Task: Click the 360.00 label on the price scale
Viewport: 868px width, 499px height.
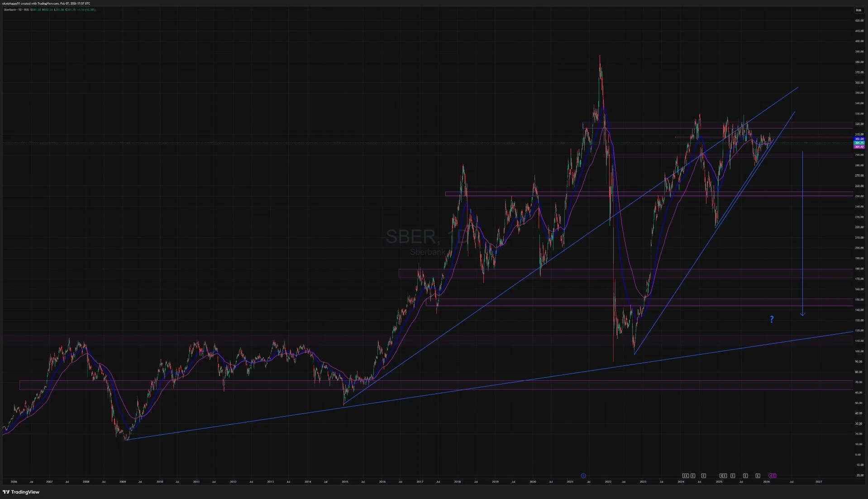Action: [858, 83]
